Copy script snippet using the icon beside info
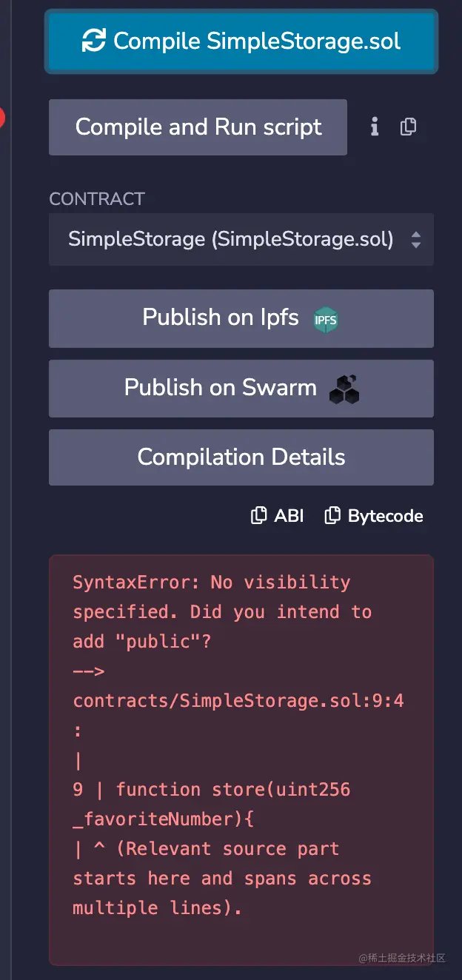This screenshot has height=980, width=462. coord(408,127)
